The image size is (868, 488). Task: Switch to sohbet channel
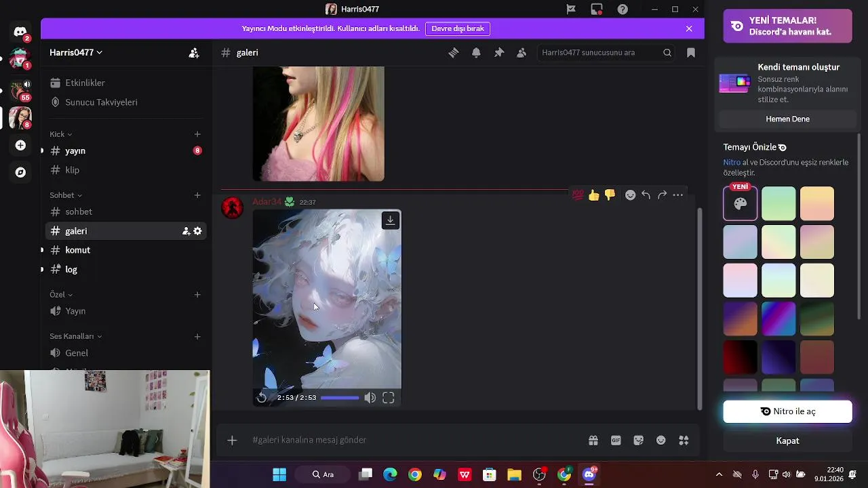tap(125, 211)
